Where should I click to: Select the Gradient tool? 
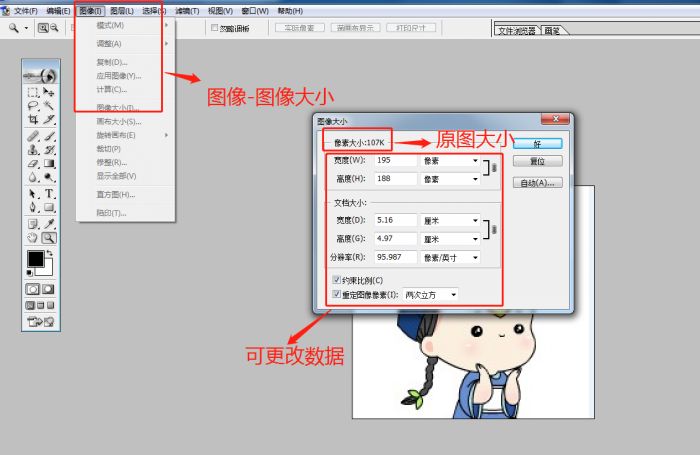point(49,163)
